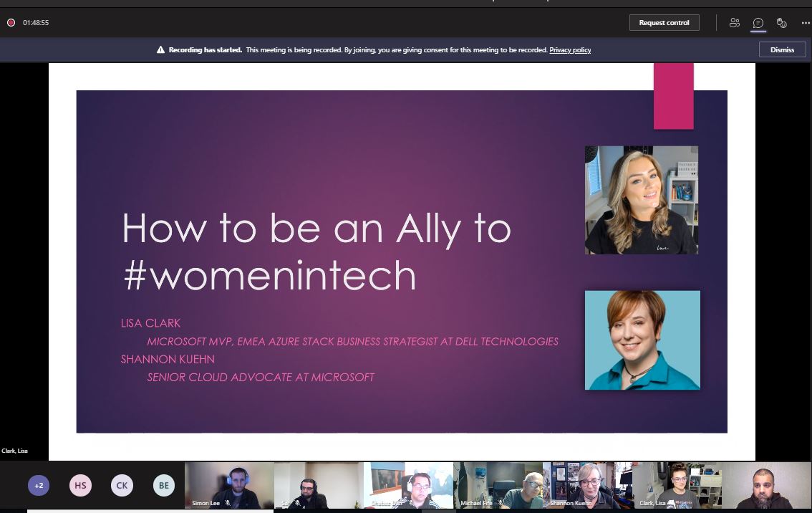Screen dimensions: 812x513
Task: Click the 'LISA CLARK' name on the slide
Action: coord(150,323)
